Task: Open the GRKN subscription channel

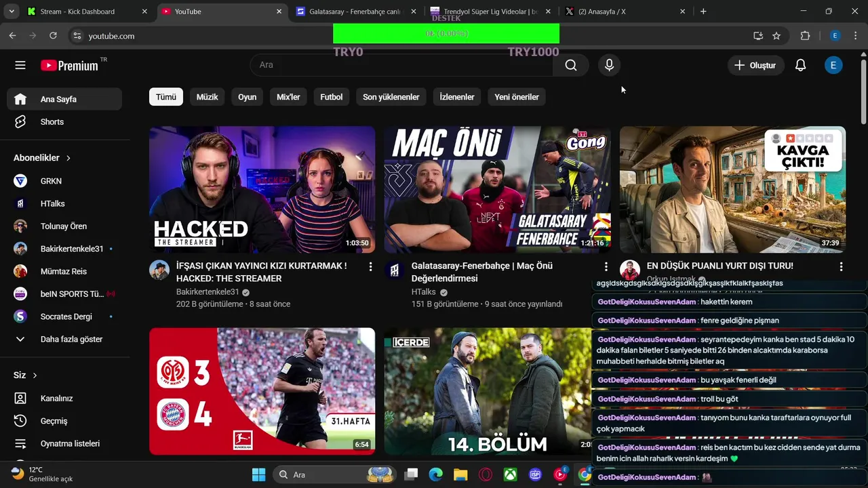Action: coord(64,181)
